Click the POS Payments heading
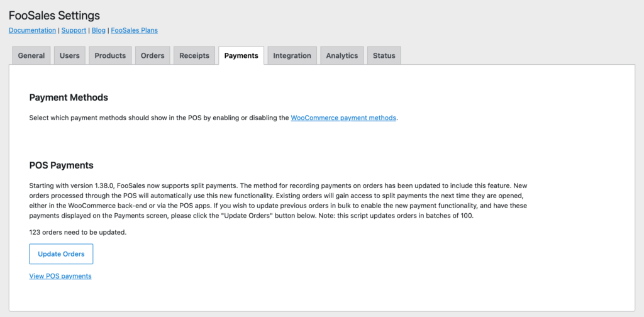This screenshot has width=644, height=317. (61, 165)
